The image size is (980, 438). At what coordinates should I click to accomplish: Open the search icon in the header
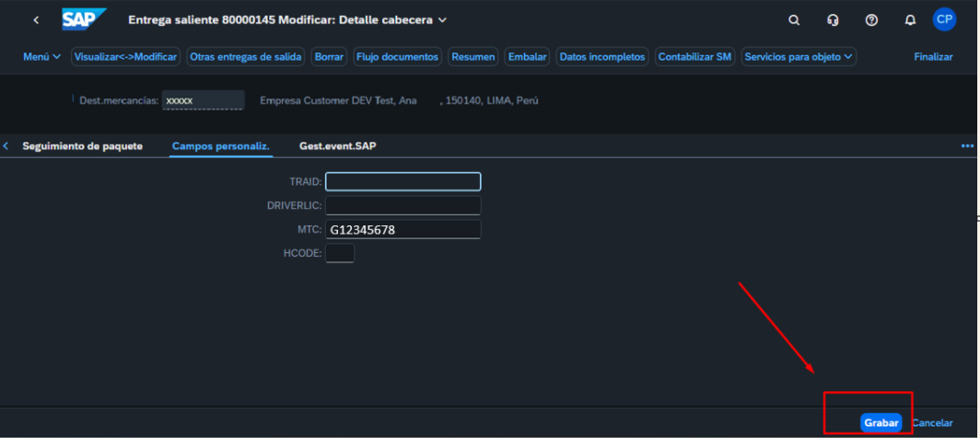click(795, 20)
